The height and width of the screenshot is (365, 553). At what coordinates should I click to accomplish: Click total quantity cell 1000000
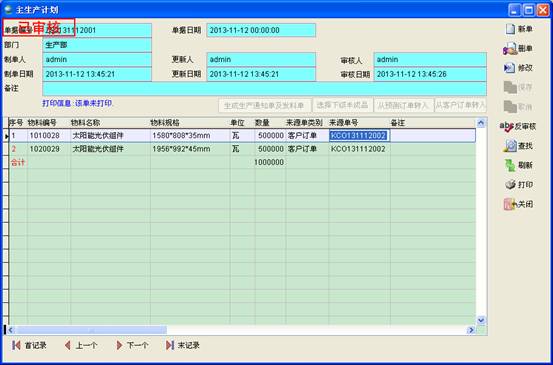270,163
